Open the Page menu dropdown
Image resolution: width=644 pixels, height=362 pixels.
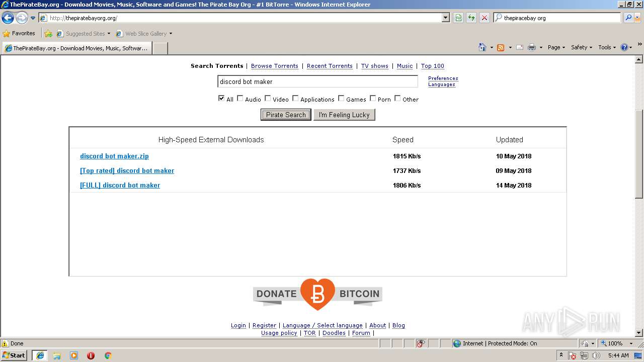pyautogui.click(x=556, y=47)
